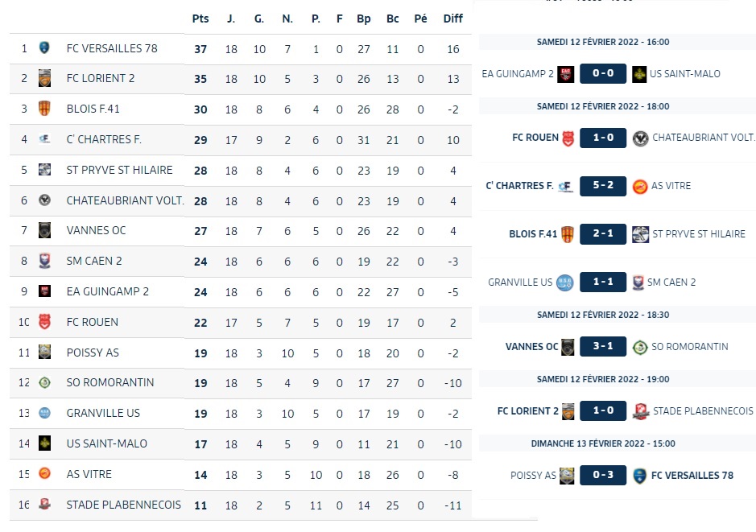Click the Granville US logo in match list
756x532 pixels.
tap(564, 282)
